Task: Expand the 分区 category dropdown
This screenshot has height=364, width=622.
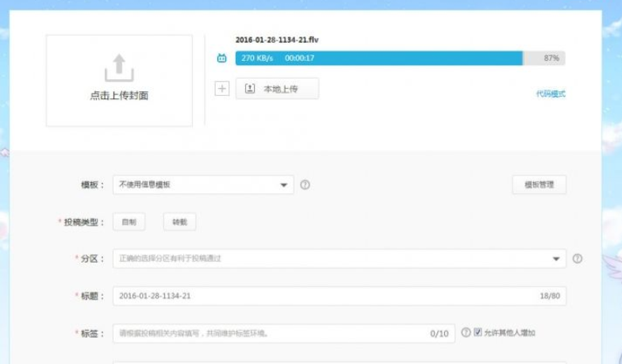Action: 340,259
